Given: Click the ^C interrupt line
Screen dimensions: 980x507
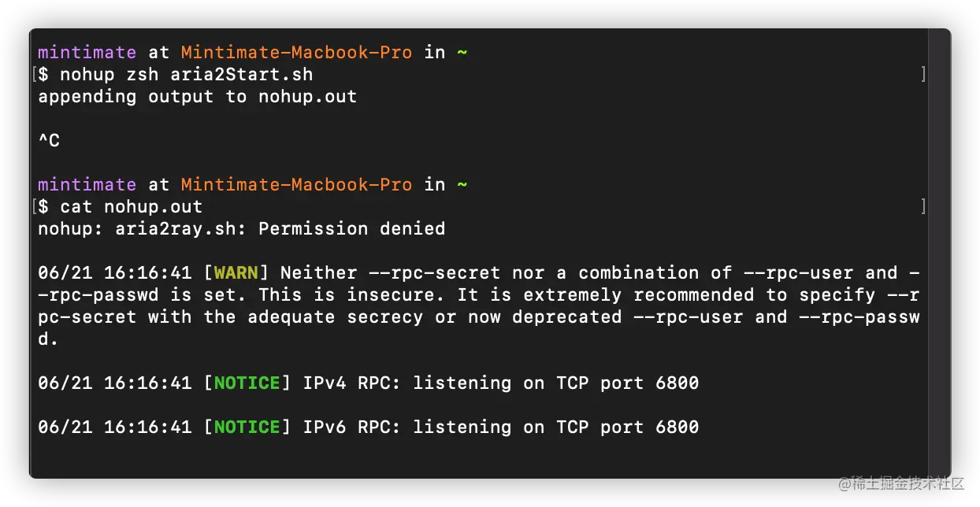Looking at the screenshot, I should 49,141.
